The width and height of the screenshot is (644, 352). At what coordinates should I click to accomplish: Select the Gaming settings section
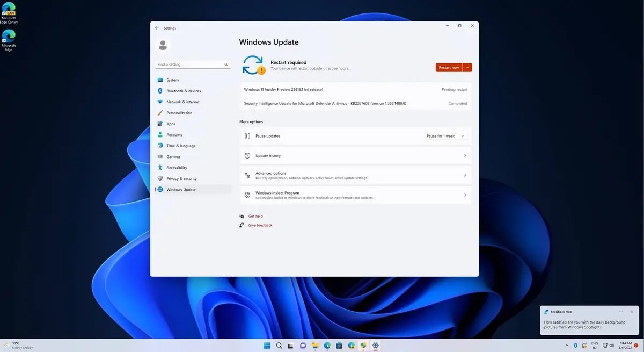click(x=172, y=156)
